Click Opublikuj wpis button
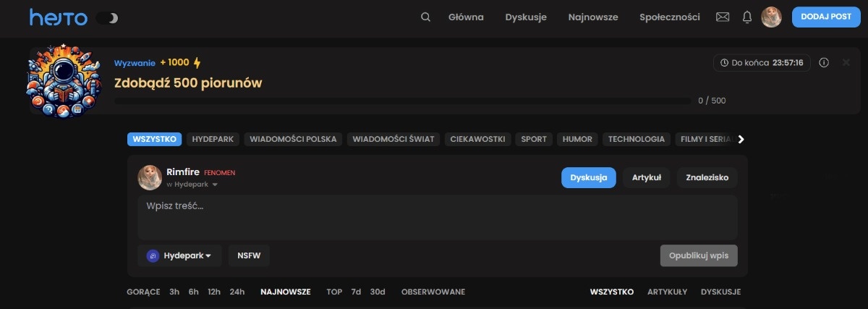 tap(698, 255)
